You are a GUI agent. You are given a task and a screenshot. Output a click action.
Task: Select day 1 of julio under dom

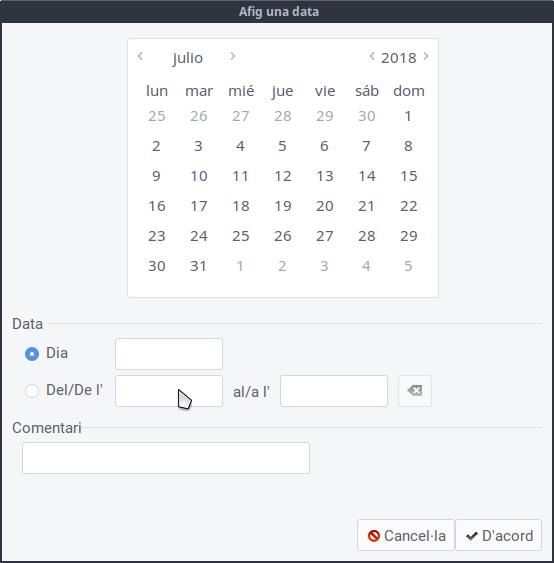(x=408, y=116)
